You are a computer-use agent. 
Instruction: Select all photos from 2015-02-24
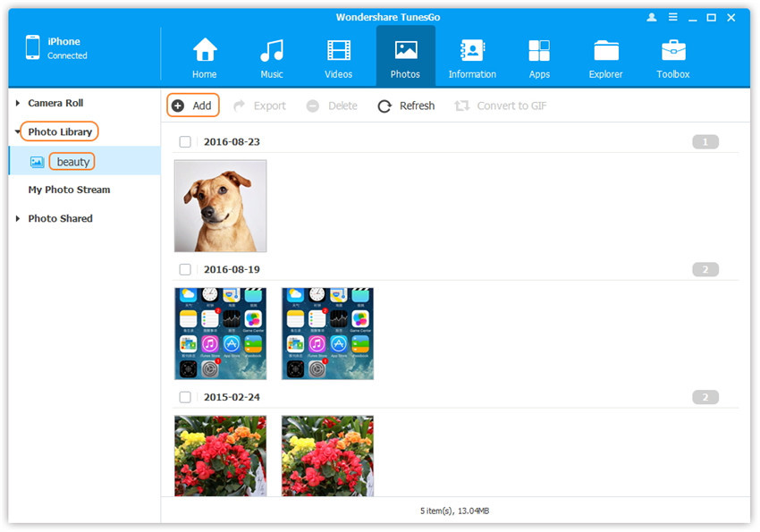click(x=185, y=397)
